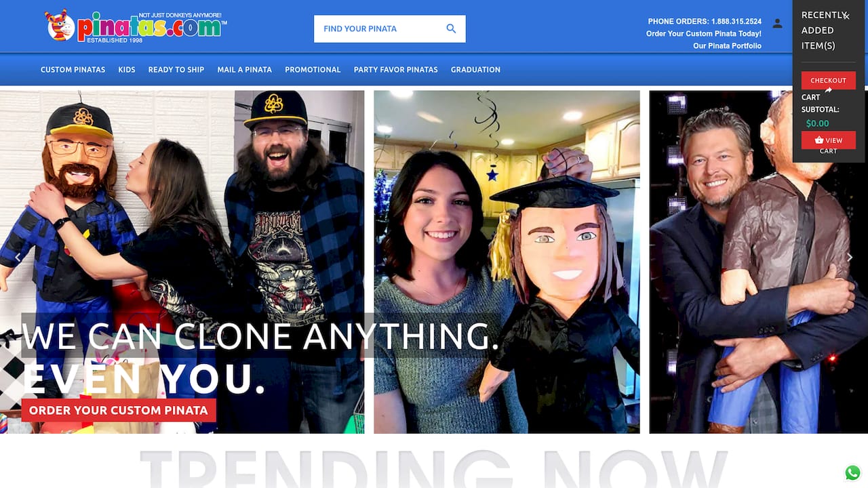Click Order Your Custom Pinata button
868x488 pixels.
tap(119, 410)
